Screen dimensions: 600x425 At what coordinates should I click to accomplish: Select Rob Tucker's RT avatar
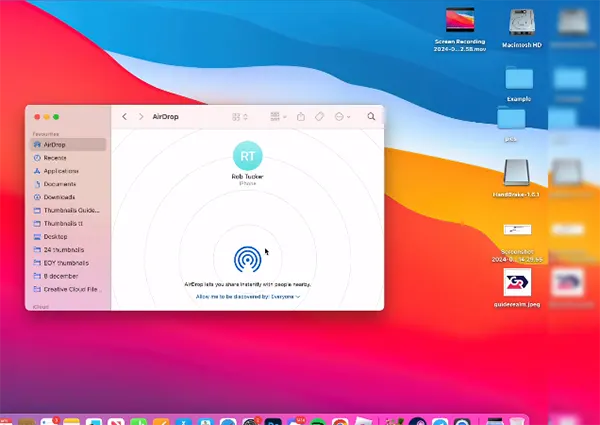(248, 156)
